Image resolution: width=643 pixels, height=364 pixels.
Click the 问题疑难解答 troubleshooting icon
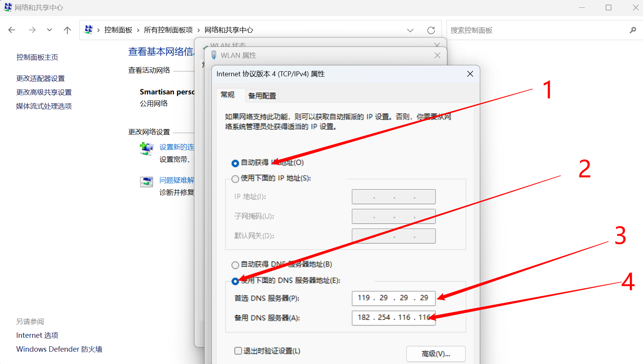click(x=146, y=182)
